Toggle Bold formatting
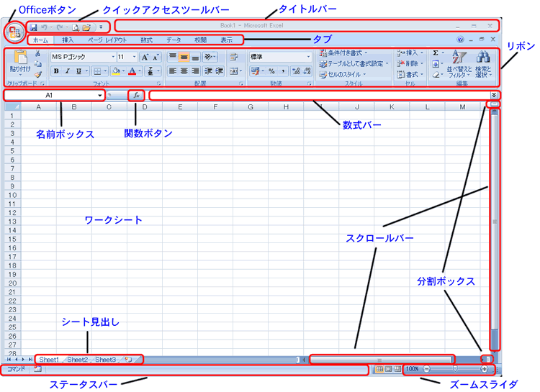Viewport: 540px width, 392px height. coord(56,71)
